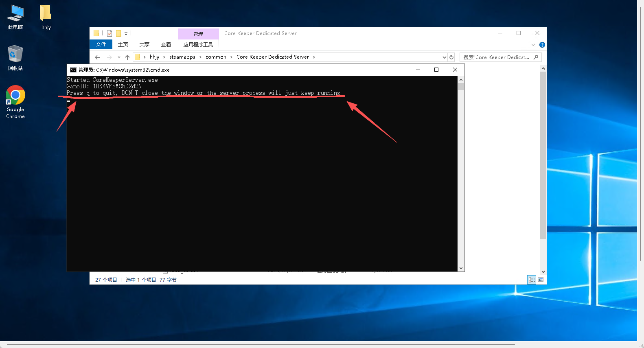Navigate to common in the breadcrumb path
Image resolution: width=644 pixels, height=348 pixels.
pyautogui.click(x=216, y=57)
